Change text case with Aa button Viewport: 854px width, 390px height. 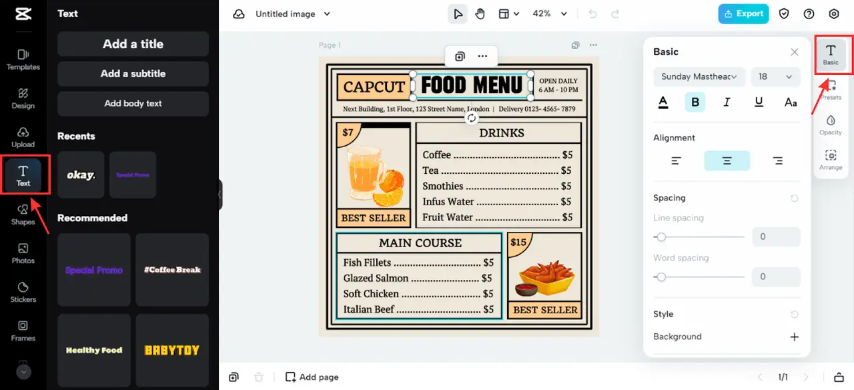790,102
